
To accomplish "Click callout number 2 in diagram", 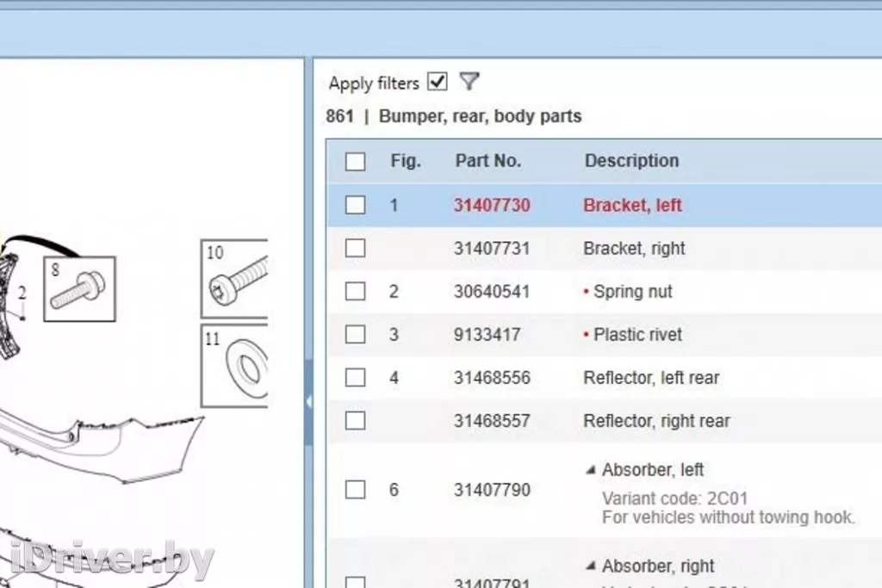I will click(22, 294).
